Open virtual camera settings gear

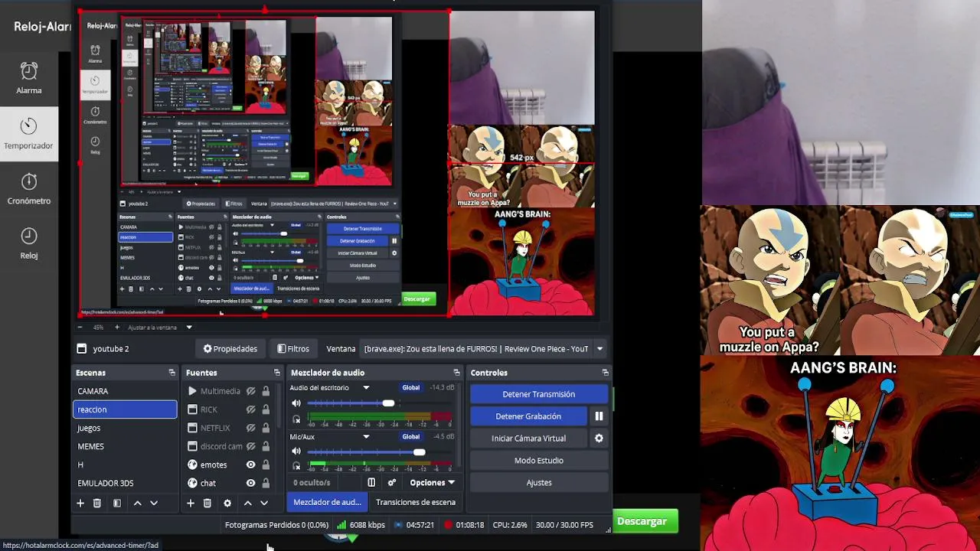click(599, 439)
